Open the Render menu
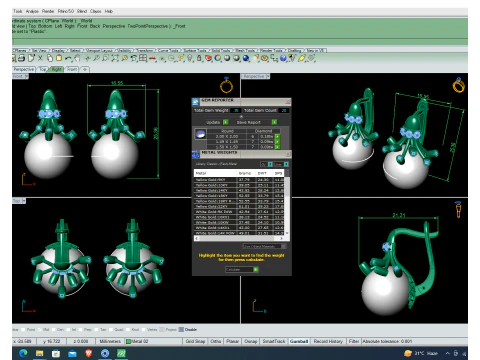Viewport: 480px width, 360px height. (x=48, y=11)
